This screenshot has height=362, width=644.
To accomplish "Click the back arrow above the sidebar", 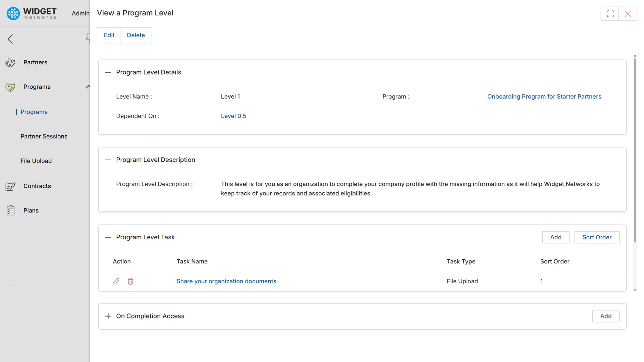I will click(x=10, y=39).
